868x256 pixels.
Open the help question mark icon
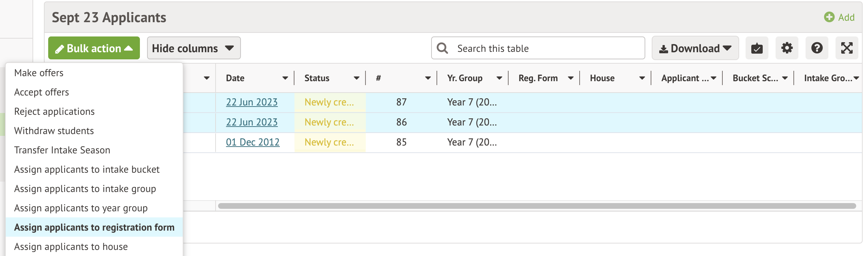[x=817, y=48]
